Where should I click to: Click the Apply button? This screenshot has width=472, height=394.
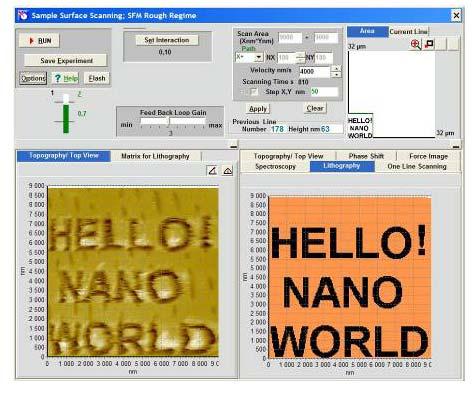click(258, 109)
